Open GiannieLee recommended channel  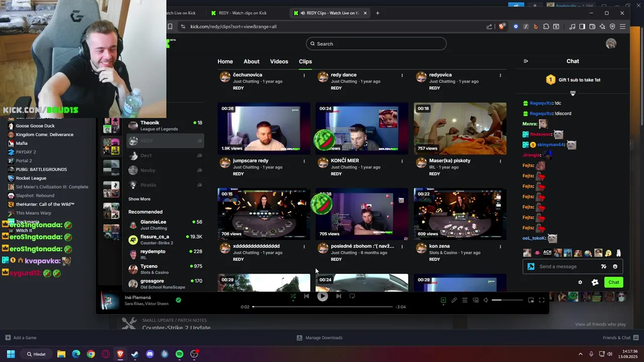165,225
